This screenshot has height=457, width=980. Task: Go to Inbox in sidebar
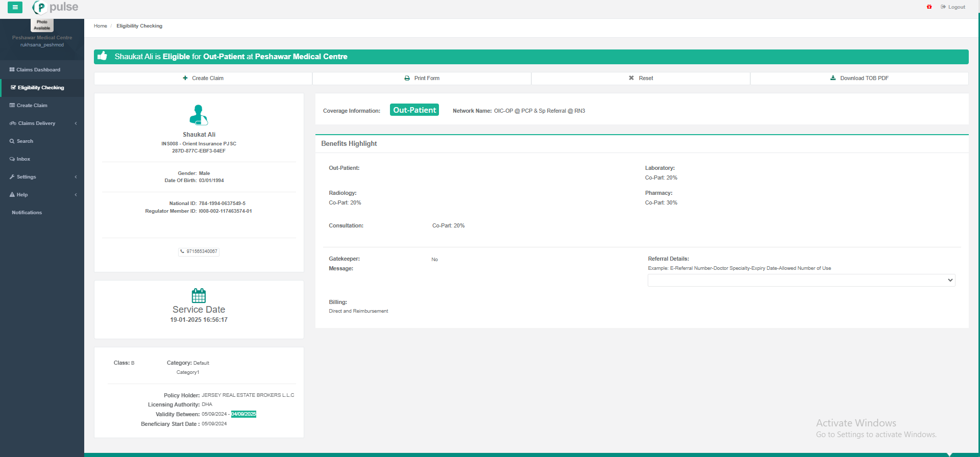[x=23, y=159]
